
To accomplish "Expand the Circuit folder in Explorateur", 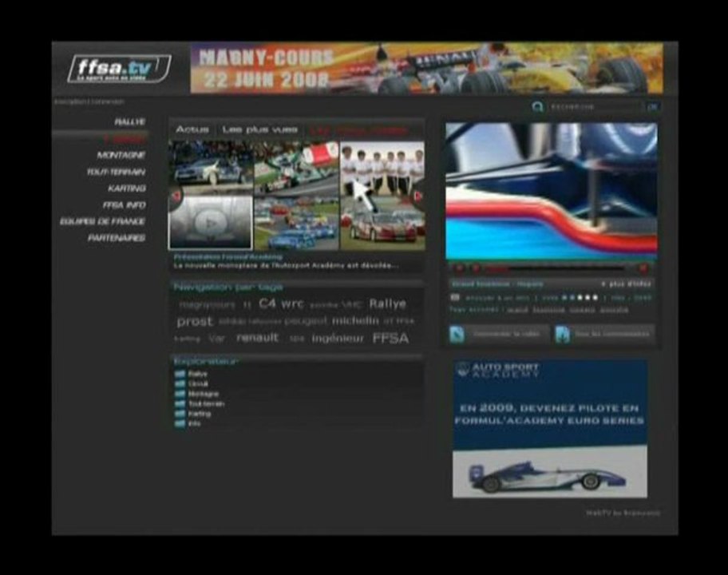I will pos(192,383).
